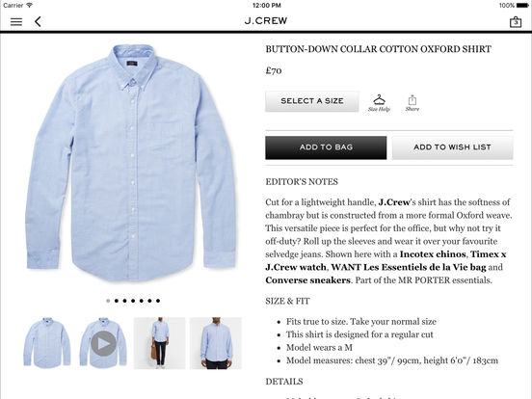Viewport: 532px width, 399px height.
Task: Go back using the arrow icon
Action: 38,22
